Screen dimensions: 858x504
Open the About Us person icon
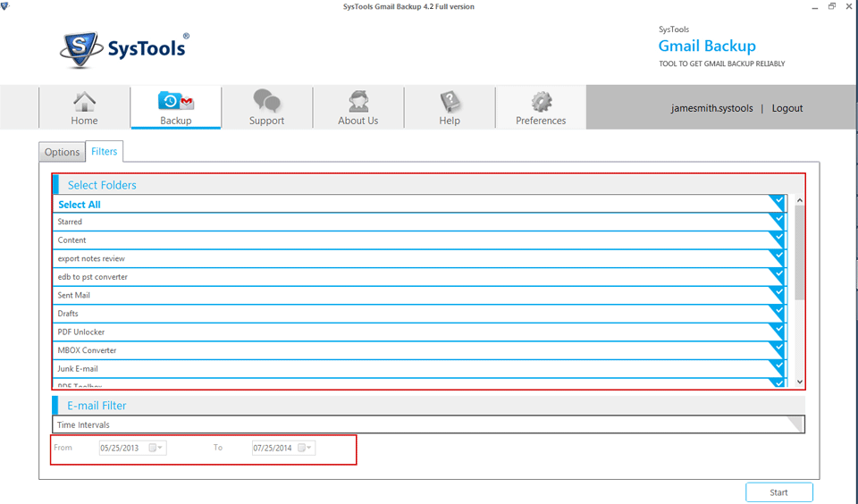pos(358,102)
